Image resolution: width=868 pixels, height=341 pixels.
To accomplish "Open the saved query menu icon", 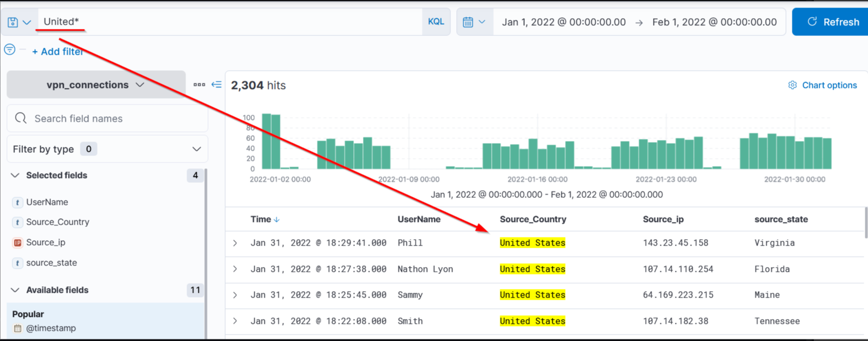I will click(x=19, y=22).
